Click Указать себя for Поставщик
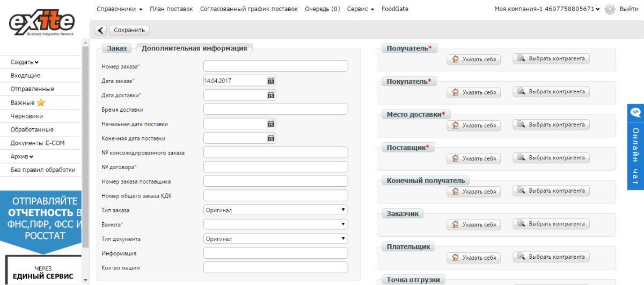This screenshot has width=644, height=285. pyautogui.click(x=473, y=159)
